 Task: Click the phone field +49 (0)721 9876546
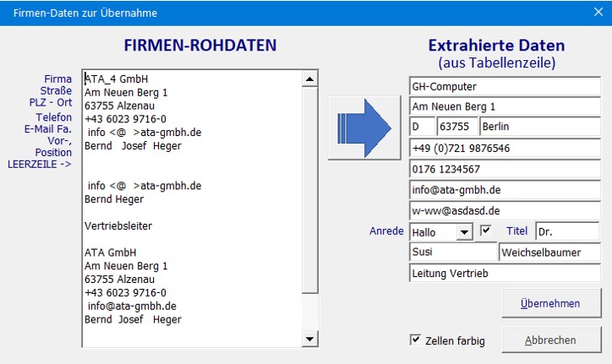[x=505, y=149]
